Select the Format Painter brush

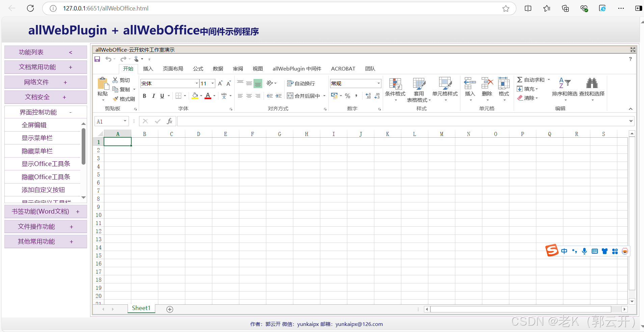tap(116, 99)
